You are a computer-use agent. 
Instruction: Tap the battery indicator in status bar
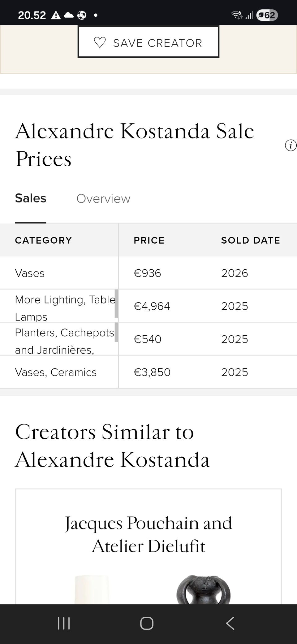coord(267,15)
